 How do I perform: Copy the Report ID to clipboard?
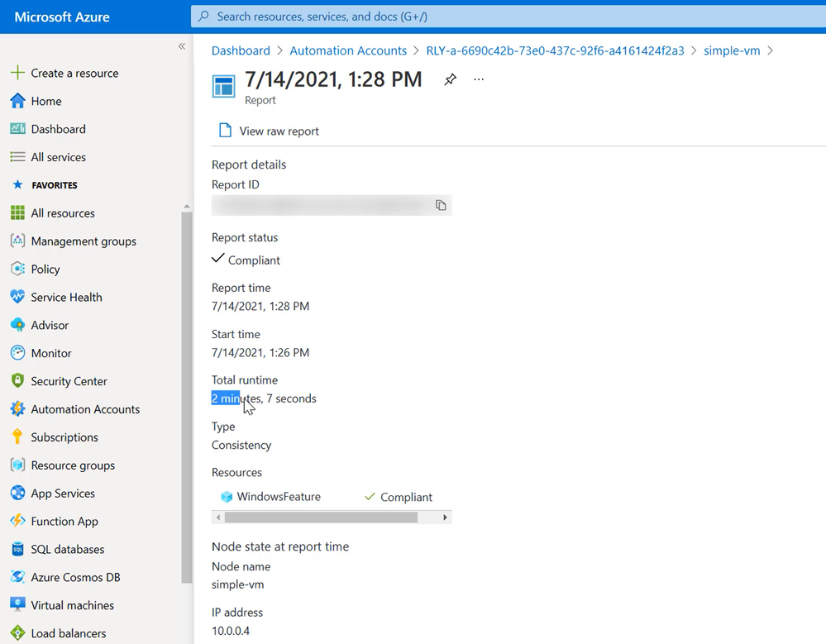coord(441,205)
